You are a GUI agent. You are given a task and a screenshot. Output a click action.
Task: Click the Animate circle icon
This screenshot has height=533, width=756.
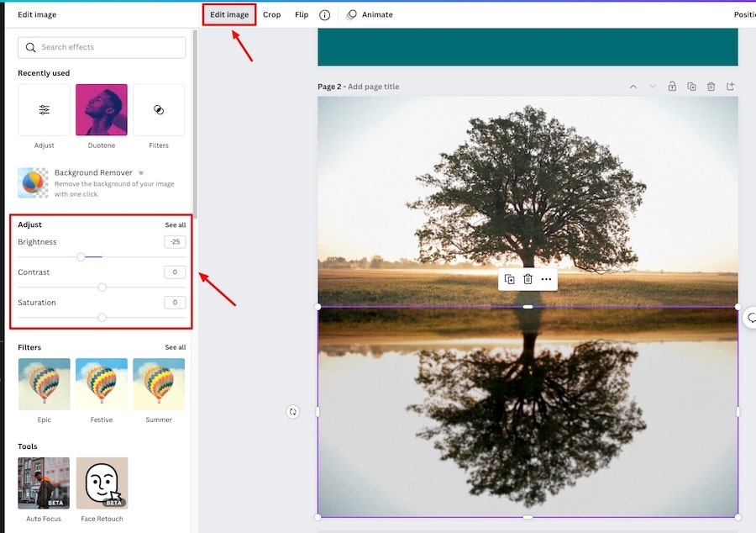coord(351,15)
